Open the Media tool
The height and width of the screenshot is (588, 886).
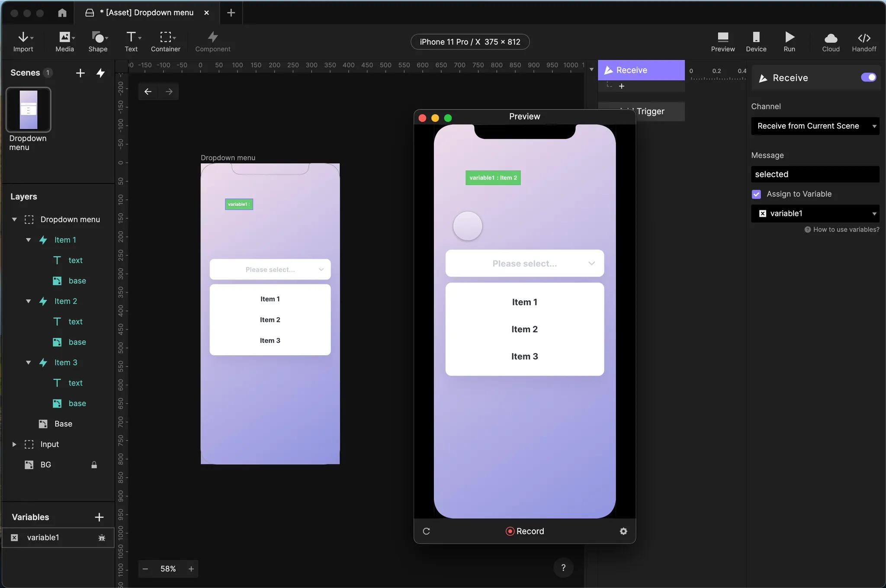(65, 42)
